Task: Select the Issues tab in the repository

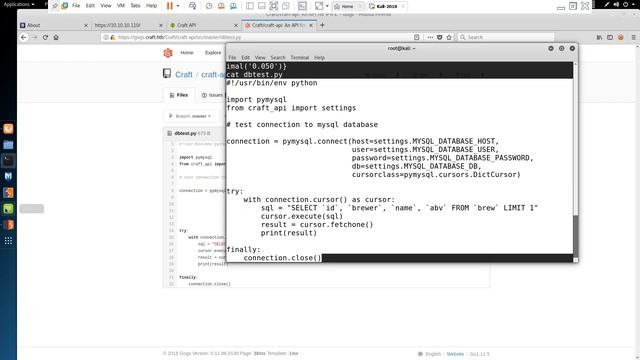Action: tap(212, 95)
